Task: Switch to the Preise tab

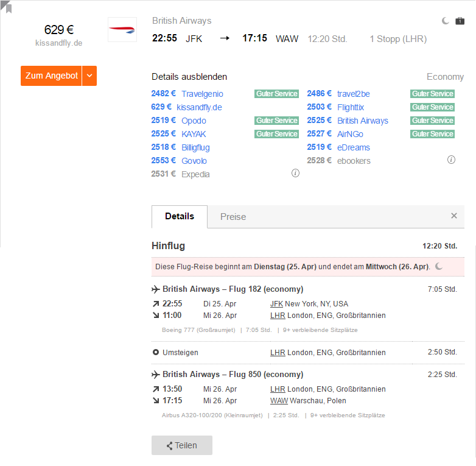Action: click(233, 217)
